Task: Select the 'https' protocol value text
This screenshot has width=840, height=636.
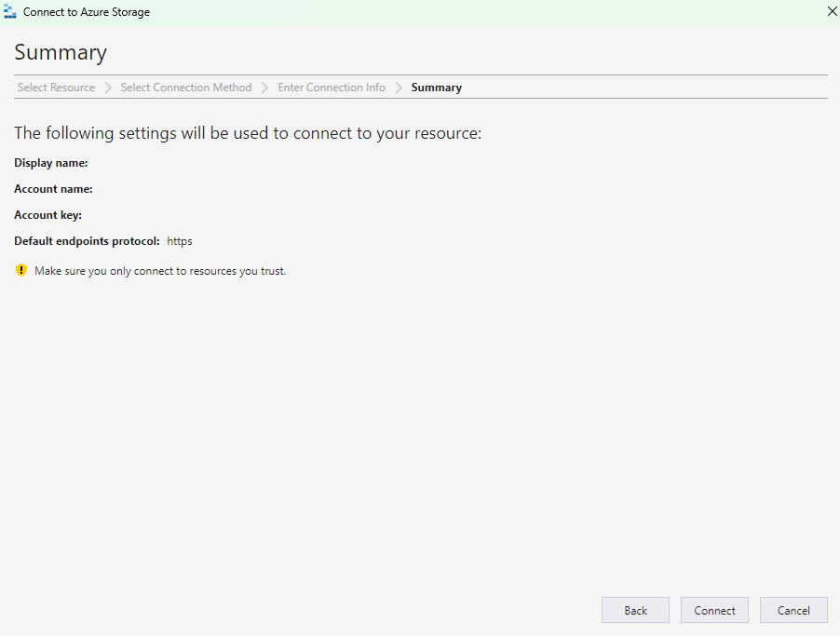Action: (x=180, y=241)
